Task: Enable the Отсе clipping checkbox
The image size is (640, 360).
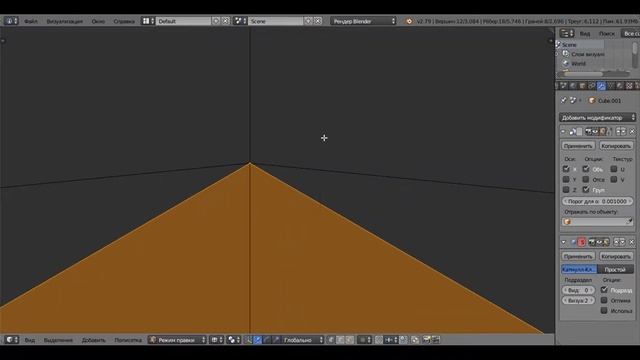Action: coord(586,179)
